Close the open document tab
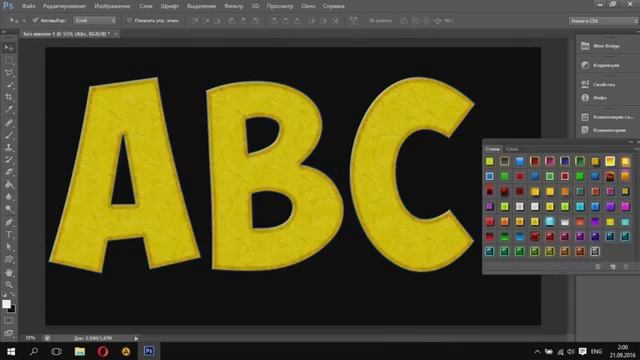The width and height of the screenshot is (640, 360). 116,34
